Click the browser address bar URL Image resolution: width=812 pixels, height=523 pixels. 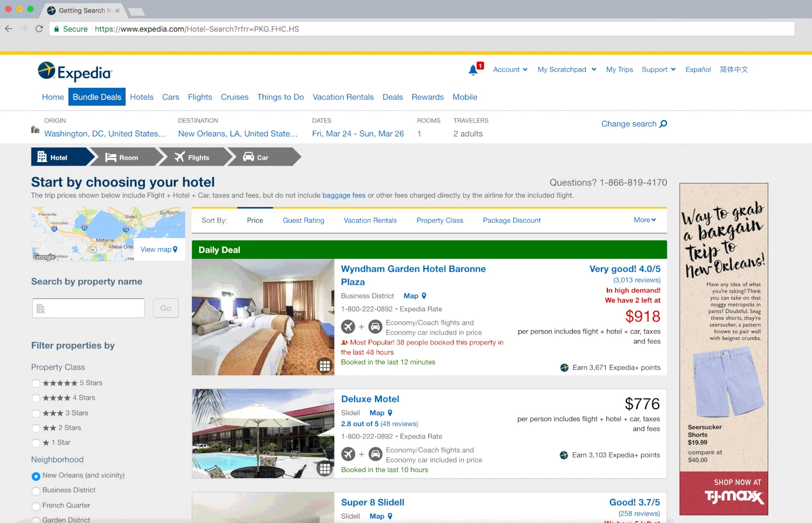[x=197, y=29]
